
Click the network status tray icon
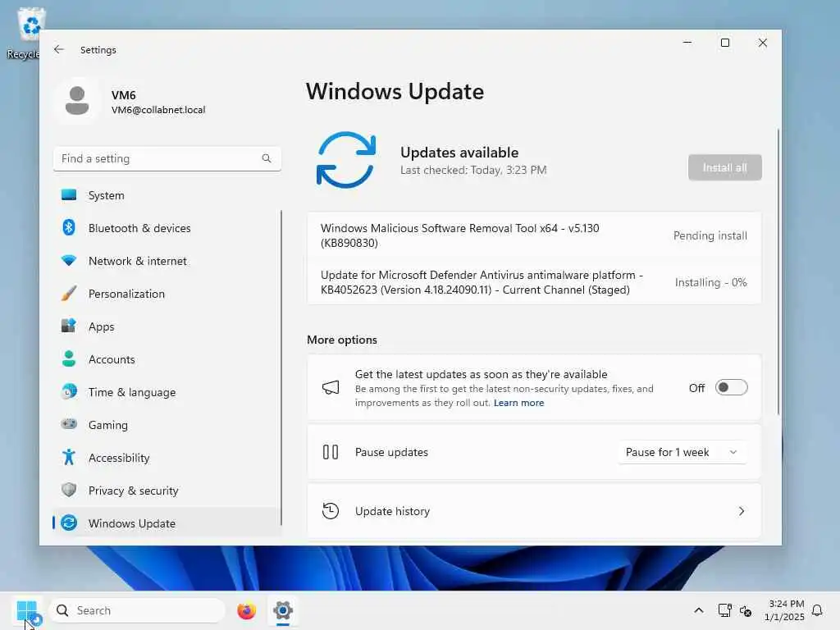[724, 610]
